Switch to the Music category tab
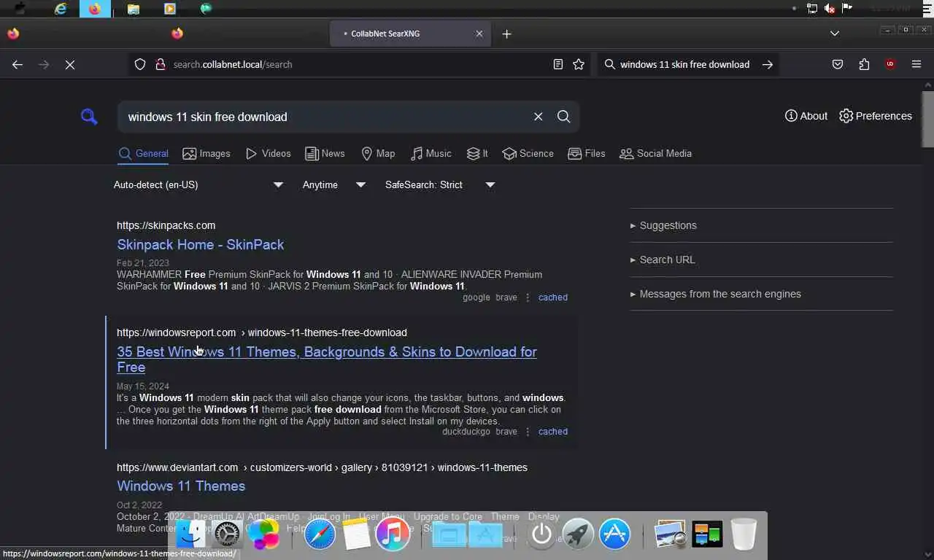 [431, 153]
